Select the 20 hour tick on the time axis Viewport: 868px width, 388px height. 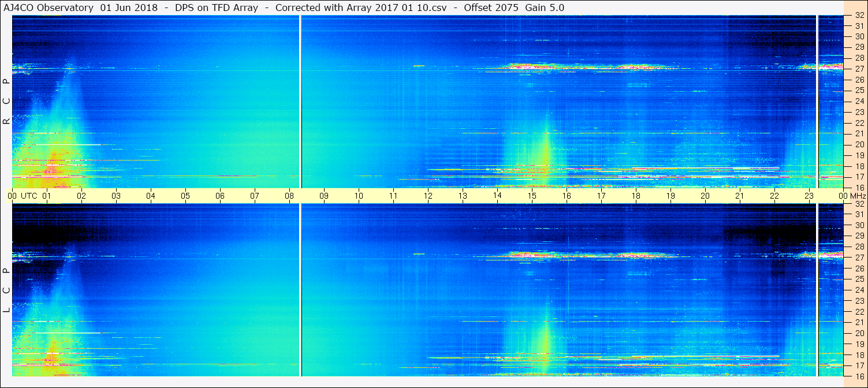pyautogui.click(x=705, y=196)
